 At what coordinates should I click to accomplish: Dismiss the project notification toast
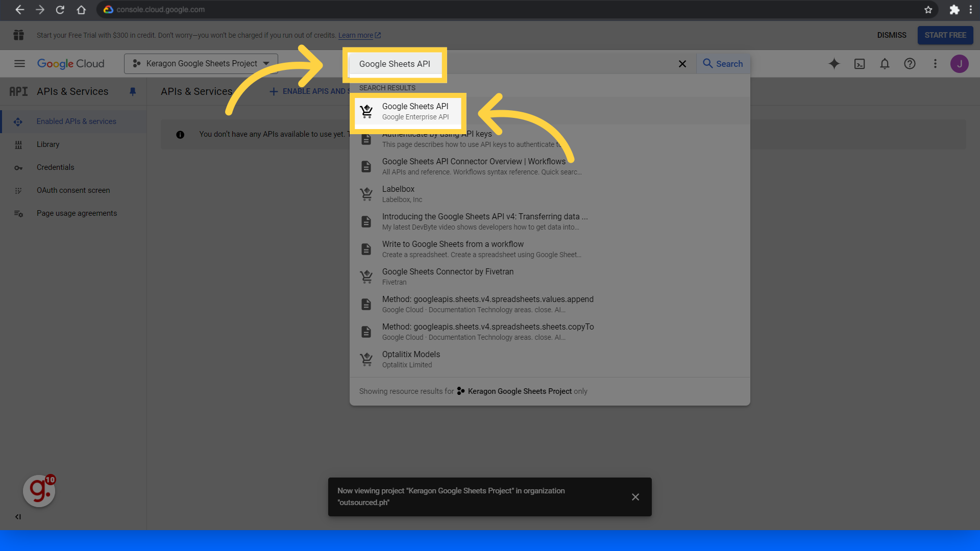tap(635, 497)
